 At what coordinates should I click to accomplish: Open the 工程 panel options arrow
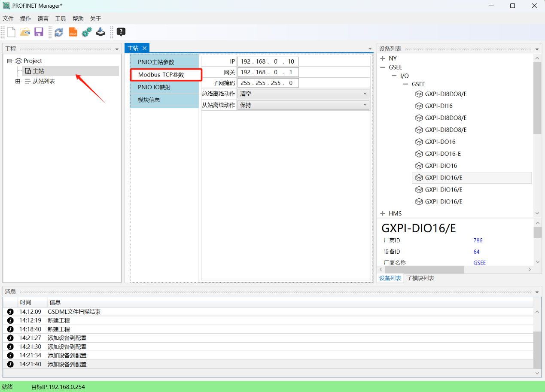(117, 49)
